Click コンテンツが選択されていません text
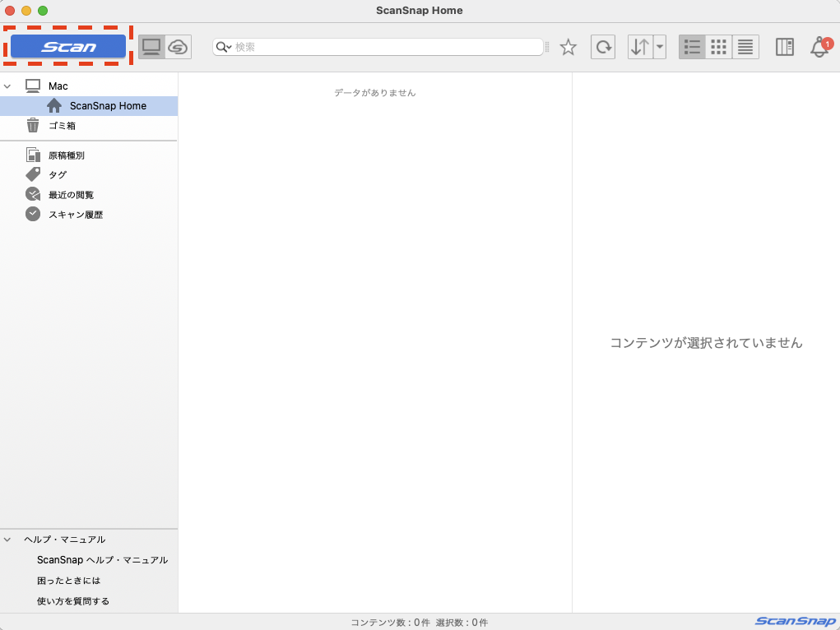Screen dimensions: 840x630 click(x=706, y=343)
